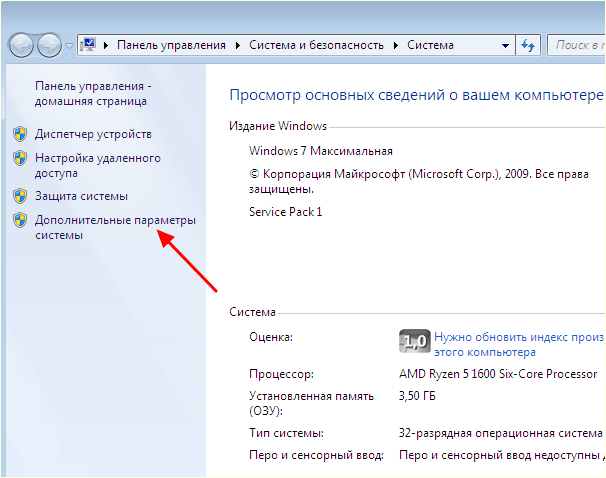Select 32-разрядная операционная система text
606x478 pixels.
500,433
